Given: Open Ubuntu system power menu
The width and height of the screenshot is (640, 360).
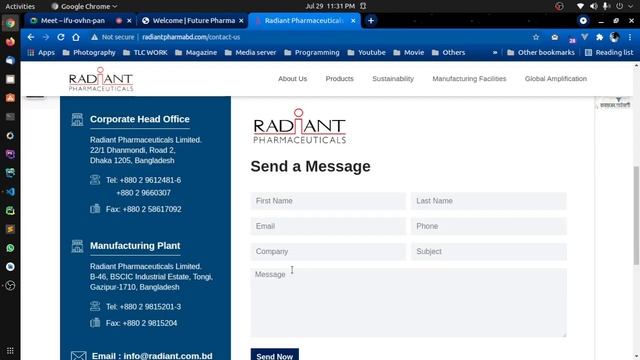Looking at the screenshot, I should click(620, 6).
